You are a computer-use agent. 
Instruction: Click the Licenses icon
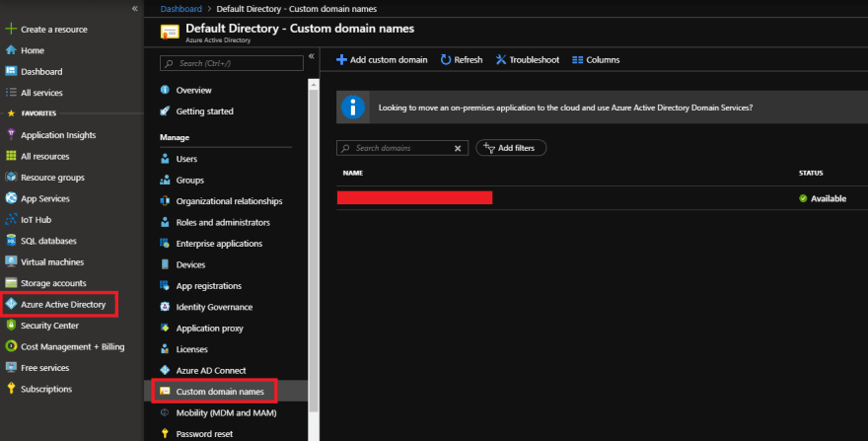coord(165,349)
